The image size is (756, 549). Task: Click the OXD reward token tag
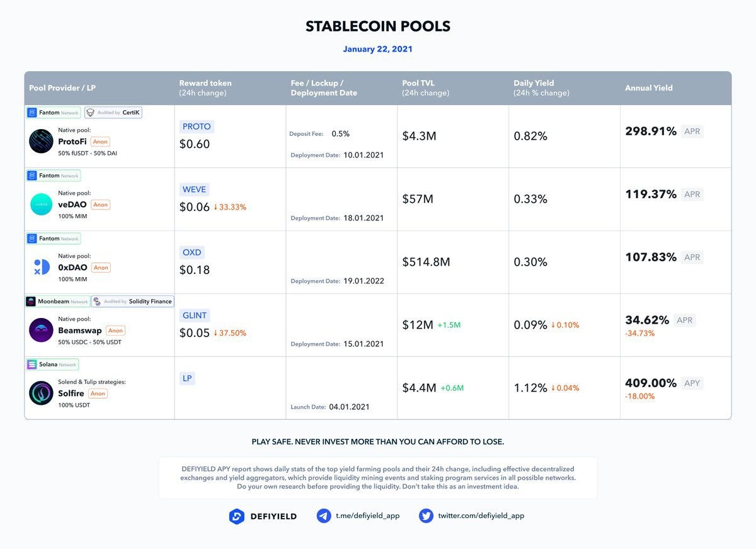pos(192,252)
